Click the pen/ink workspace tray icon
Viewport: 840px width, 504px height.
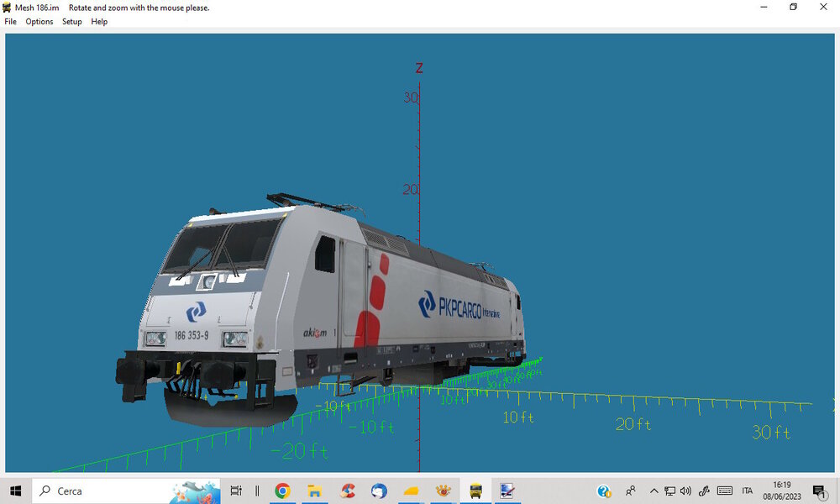tap(704, 491)
